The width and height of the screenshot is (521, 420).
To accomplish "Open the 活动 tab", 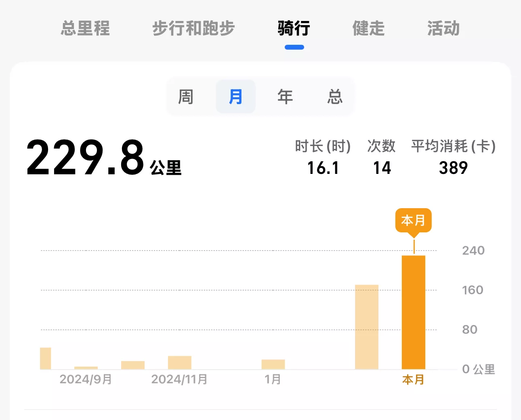I will (443, 28).
